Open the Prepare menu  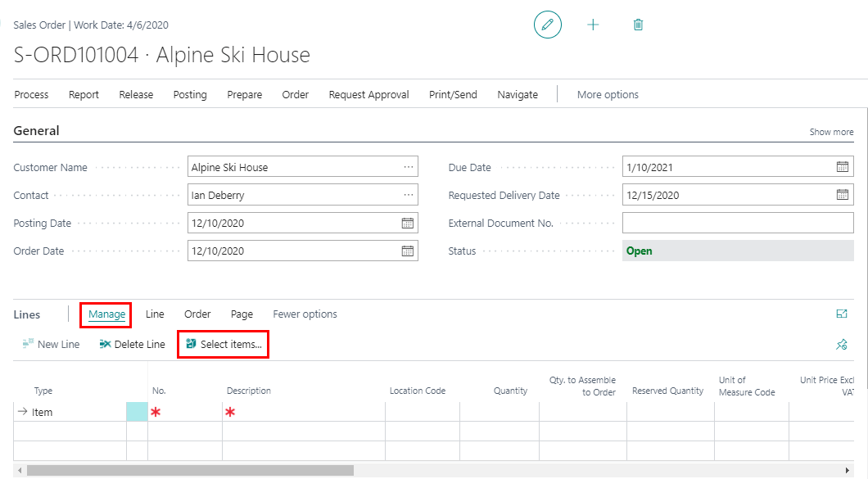(x=245, y=95)
